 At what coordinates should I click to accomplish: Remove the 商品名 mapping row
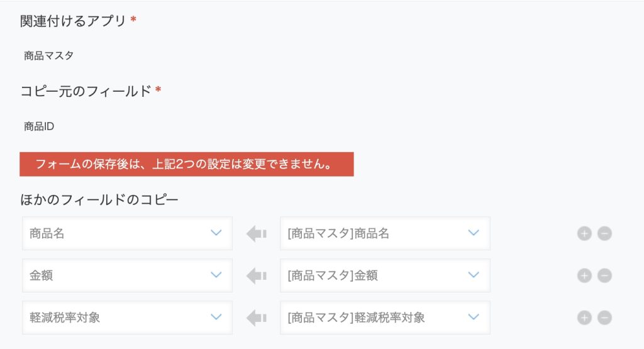click(604, 234)
